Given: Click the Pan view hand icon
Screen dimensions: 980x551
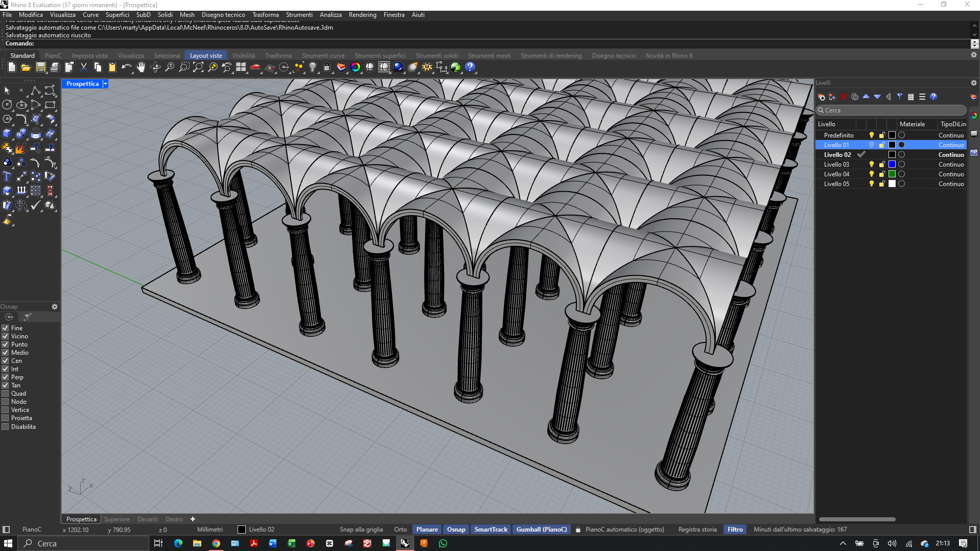Looking at the screenshot, I should click(141, 67).
